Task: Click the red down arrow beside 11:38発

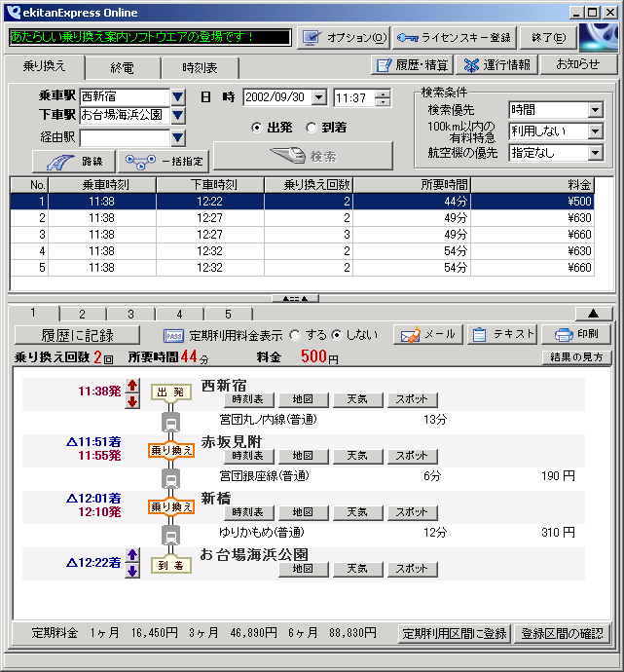Action: (132, 401)
